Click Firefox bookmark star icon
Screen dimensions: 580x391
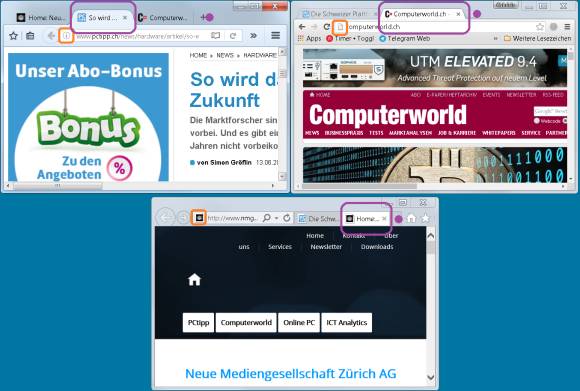click(14, 36)
